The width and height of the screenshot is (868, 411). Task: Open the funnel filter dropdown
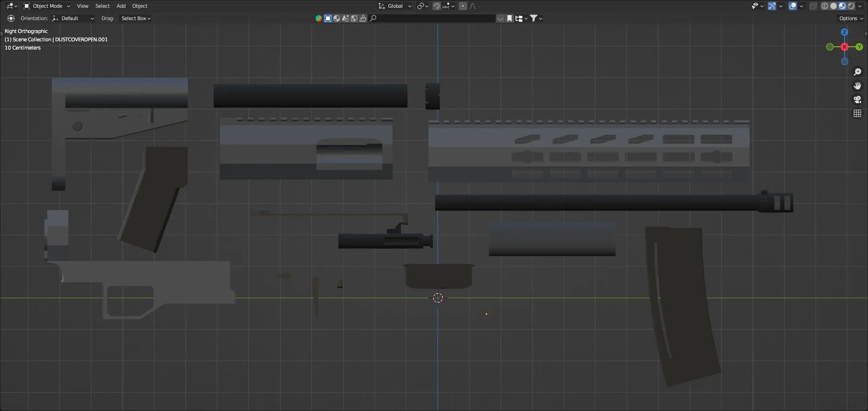536,18
